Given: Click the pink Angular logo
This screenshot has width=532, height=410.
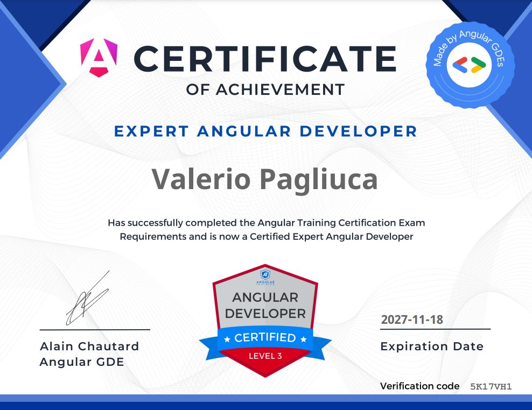Looking at the screenshot, I should click(99, 58).
